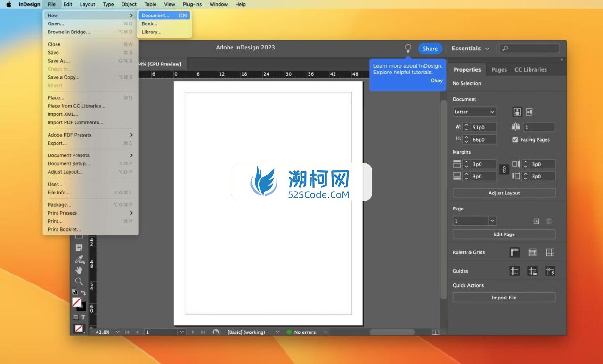This screenshot has width=603, height=364.
Task: Click Height stepper arrows
Action: pyautogui.click(x=466, y=139)
